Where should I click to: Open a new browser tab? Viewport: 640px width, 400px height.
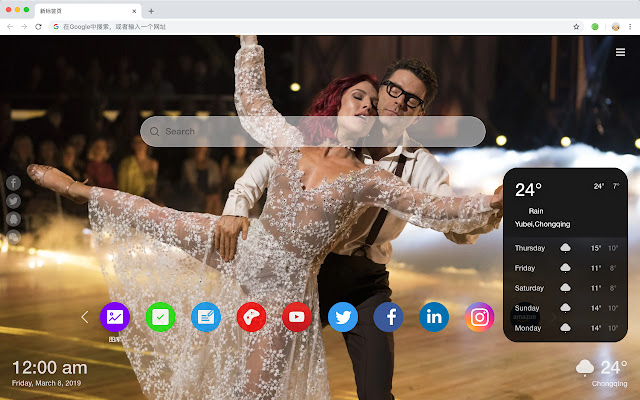151,10
